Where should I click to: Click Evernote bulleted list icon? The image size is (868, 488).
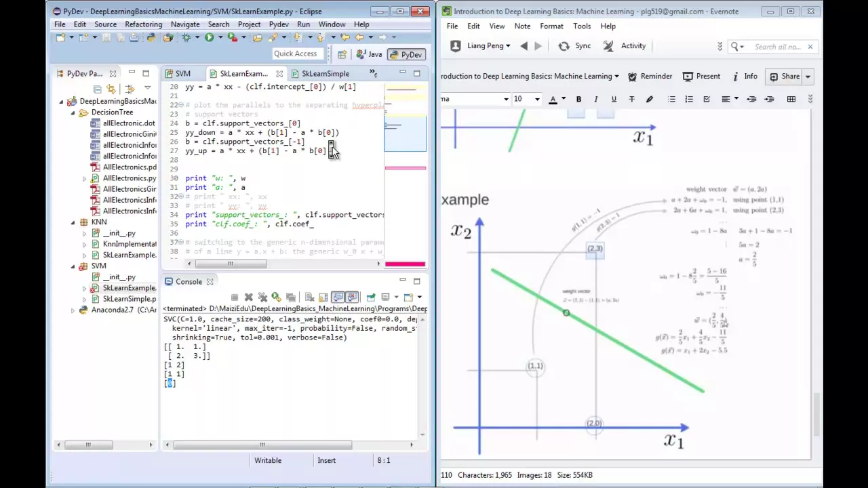point(671,99)
